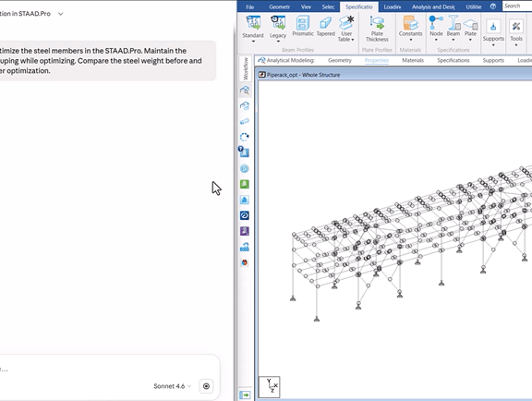532x401 pixels.
Task: Select the Node specifications tool
Action: [x=436, y=27]
